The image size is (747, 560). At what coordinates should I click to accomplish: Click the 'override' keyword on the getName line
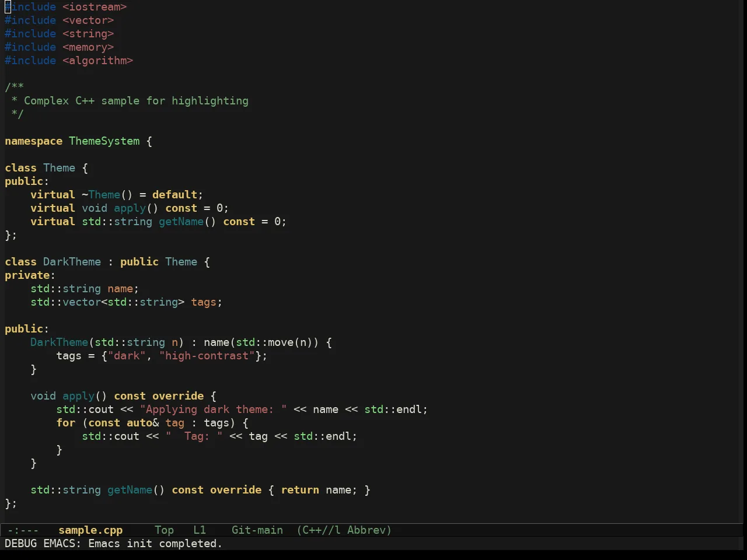236,490
